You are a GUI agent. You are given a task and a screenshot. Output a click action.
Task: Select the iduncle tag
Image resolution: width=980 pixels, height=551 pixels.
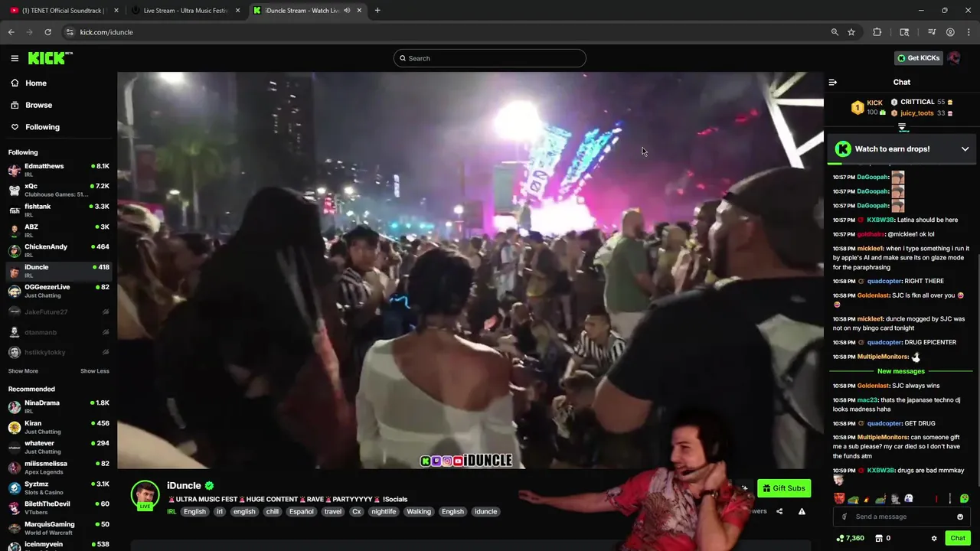(485, 511)
